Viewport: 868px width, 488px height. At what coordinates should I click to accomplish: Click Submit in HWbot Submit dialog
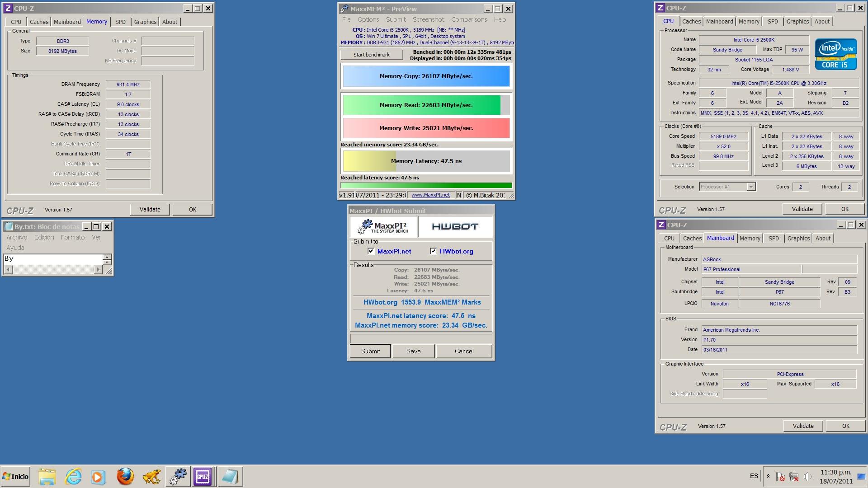[370, 351]
